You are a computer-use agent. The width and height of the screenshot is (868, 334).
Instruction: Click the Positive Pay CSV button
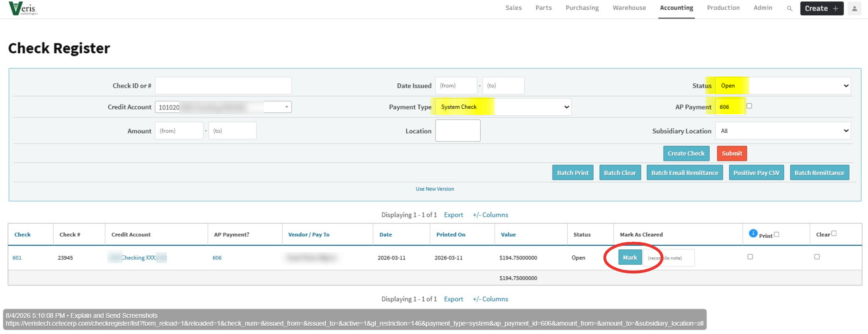click(x=756, y=173)
